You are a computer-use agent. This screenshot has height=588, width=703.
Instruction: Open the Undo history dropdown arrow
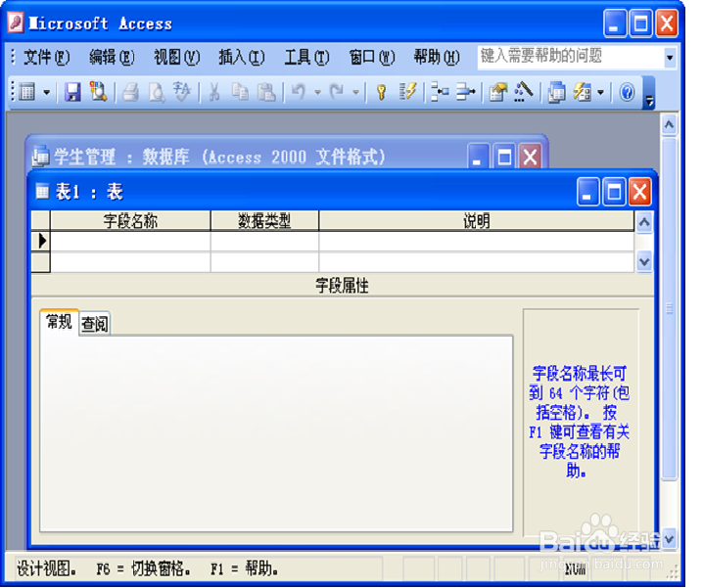(x=317, y=93)
